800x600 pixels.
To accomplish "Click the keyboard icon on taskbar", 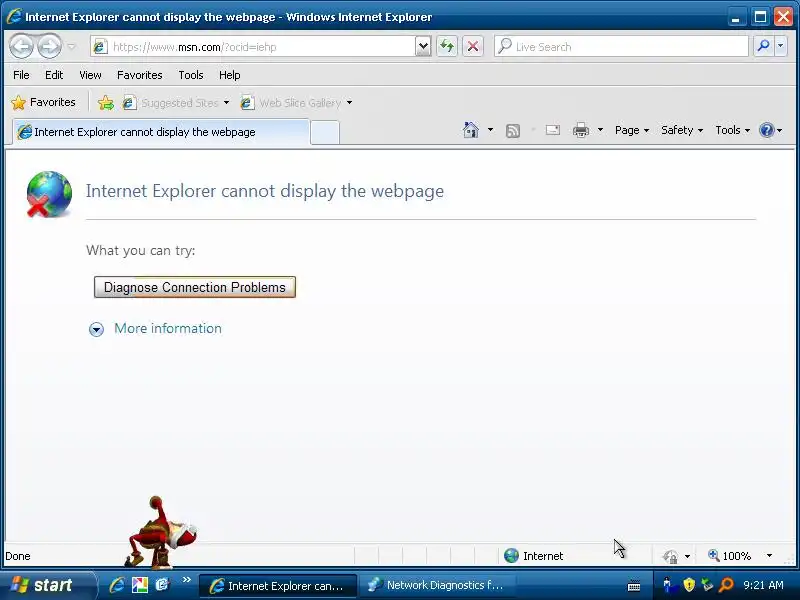I will click(634, 586).
